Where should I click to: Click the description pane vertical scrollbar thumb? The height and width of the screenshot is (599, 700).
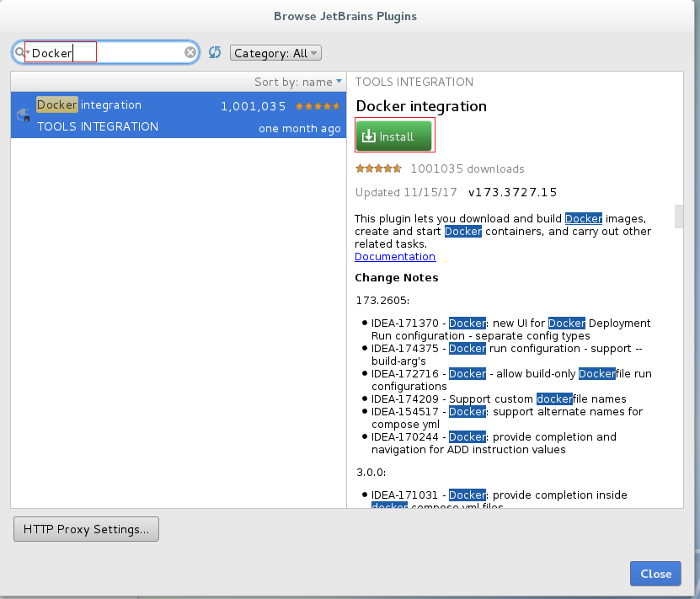click(679, 217)
